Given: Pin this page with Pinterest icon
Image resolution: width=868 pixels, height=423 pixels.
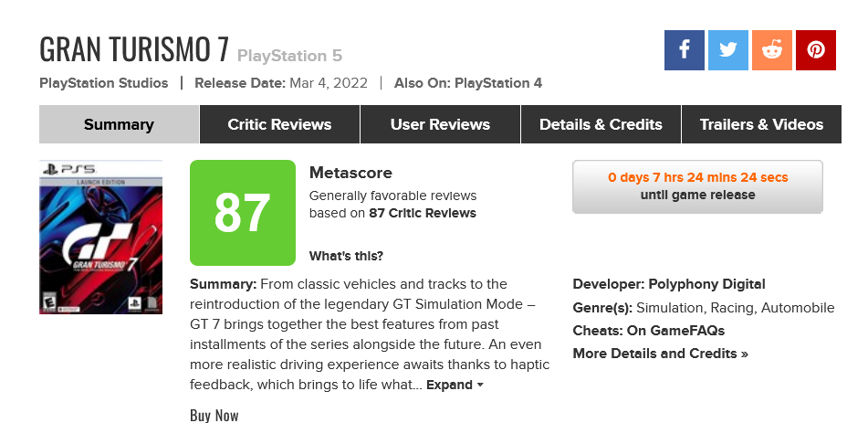Looking at the screenshot, I should [815, 50].
